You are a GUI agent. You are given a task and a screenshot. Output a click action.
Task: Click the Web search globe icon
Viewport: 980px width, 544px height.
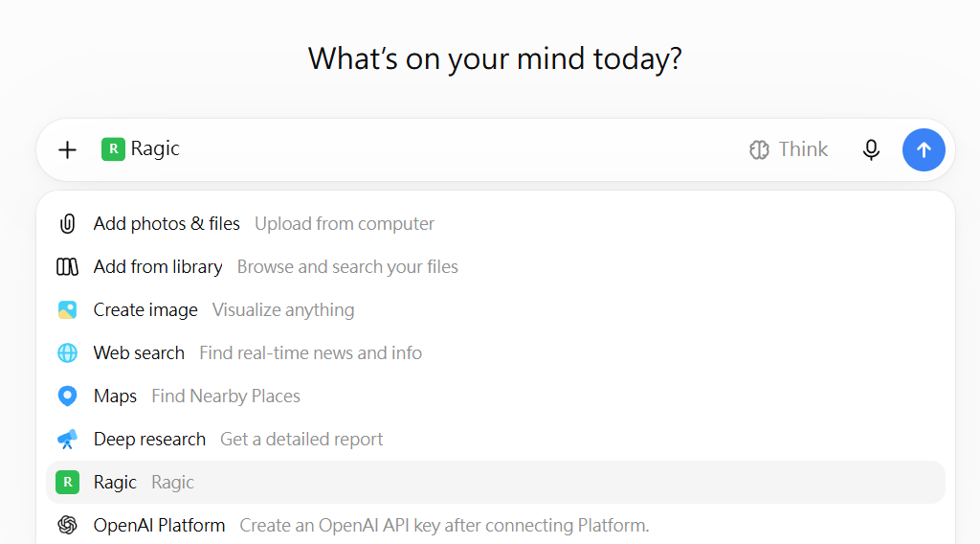tap(68, 353)
